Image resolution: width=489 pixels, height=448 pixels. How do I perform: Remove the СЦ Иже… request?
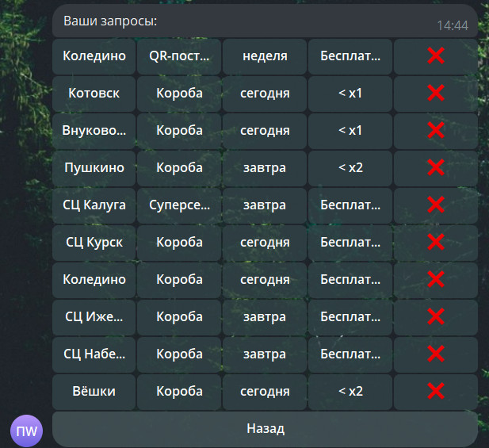click(x=435, y=316)
